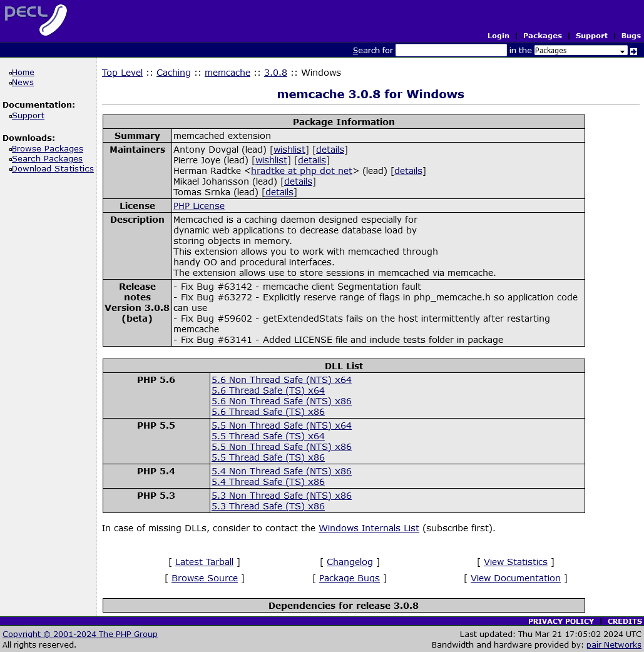Viewport: 644px width, 652px height.
Task: Open Download Statistics sidebar link
Action: click(x=53, y=169)
